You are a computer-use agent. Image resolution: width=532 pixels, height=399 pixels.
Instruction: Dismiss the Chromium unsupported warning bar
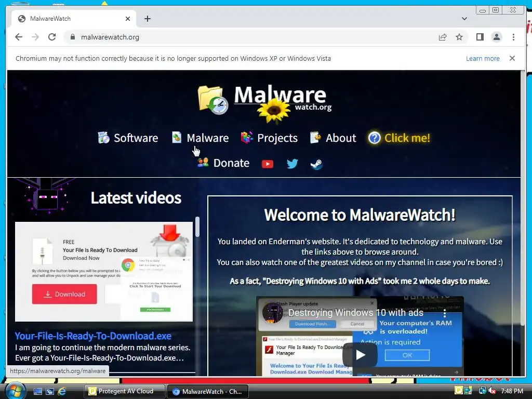pos(512,58)
